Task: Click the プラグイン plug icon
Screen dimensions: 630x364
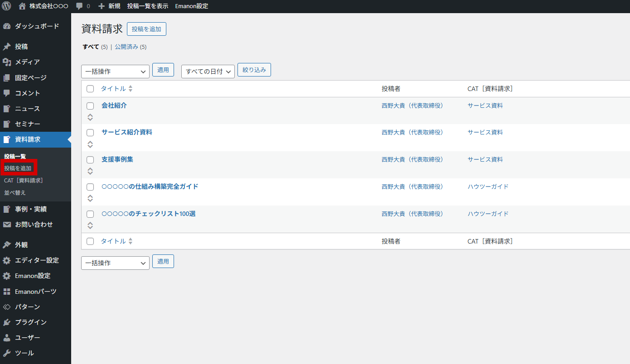Action: (7, 322)
